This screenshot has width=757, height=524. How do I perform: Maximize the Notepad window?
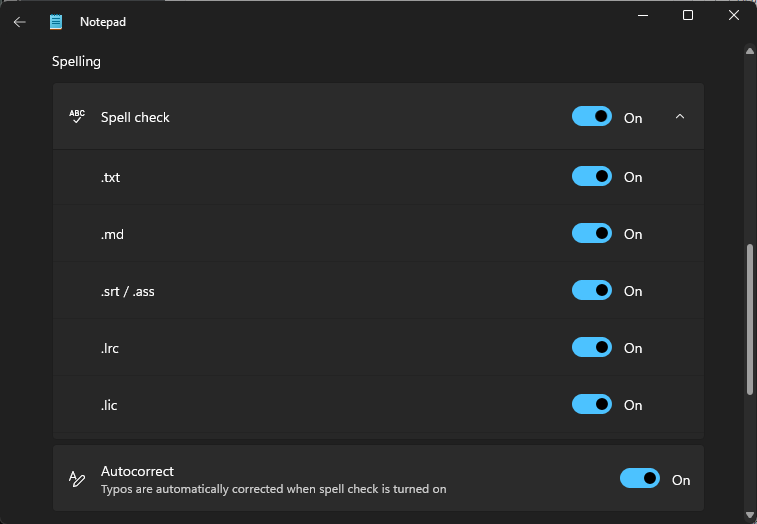pos(688,15)
